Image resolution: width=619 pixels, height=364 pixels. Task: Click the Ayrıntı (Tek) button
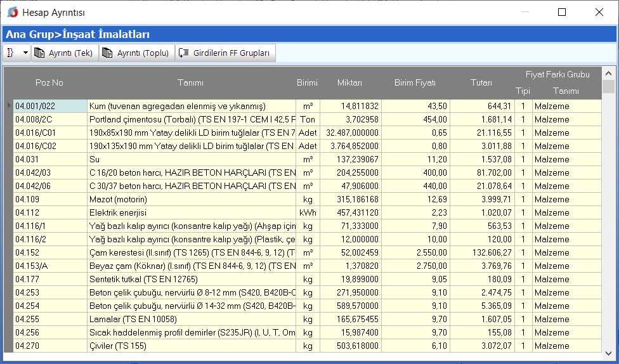[65, 53]
